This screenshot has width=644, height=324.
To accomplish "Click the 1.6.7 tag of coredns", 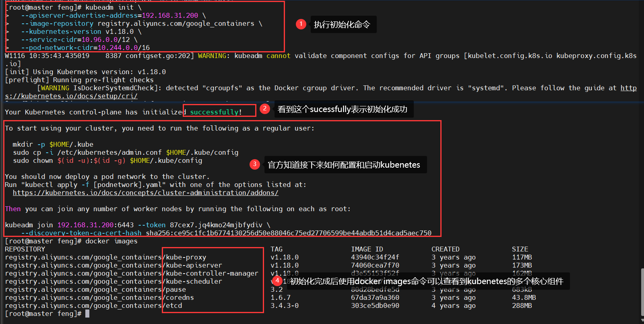I will click(x=281, y=297).
